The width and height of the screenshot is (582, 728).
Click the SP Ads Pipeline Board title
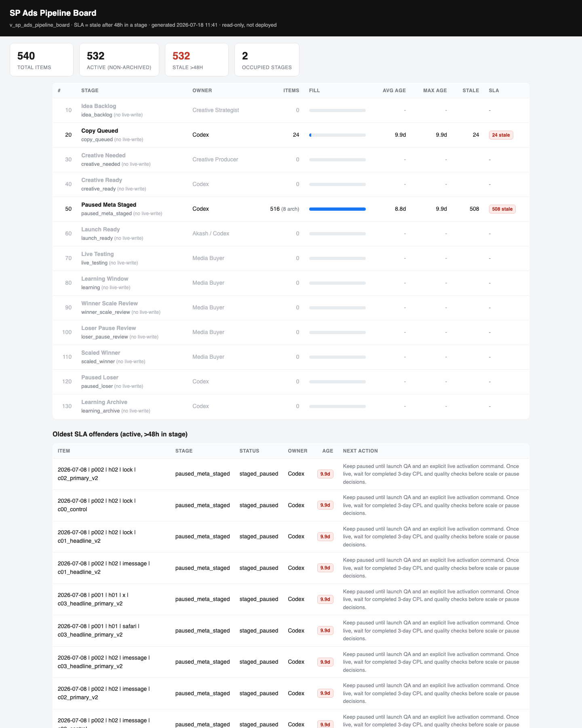click(x=53, y=13)
